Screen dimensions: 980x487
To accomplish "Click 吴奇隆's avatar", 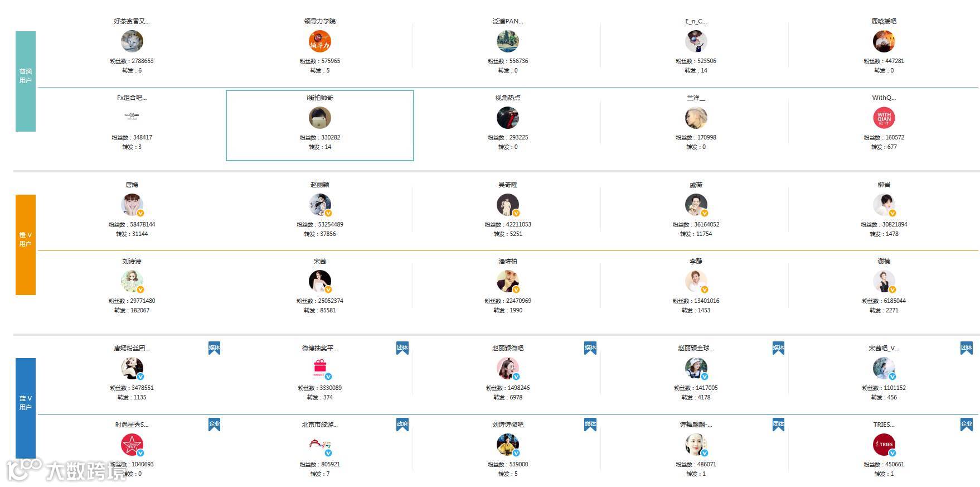I will (507, 205).
